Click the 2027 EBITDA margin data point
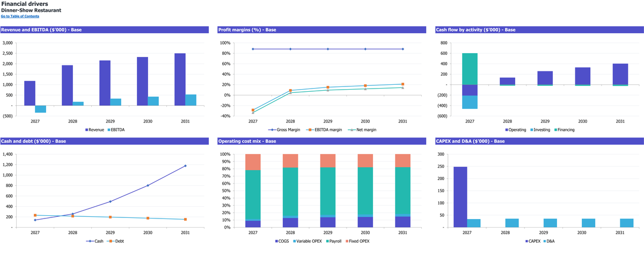The width and height of the screenshot is (644, 270). coord(253,110)
